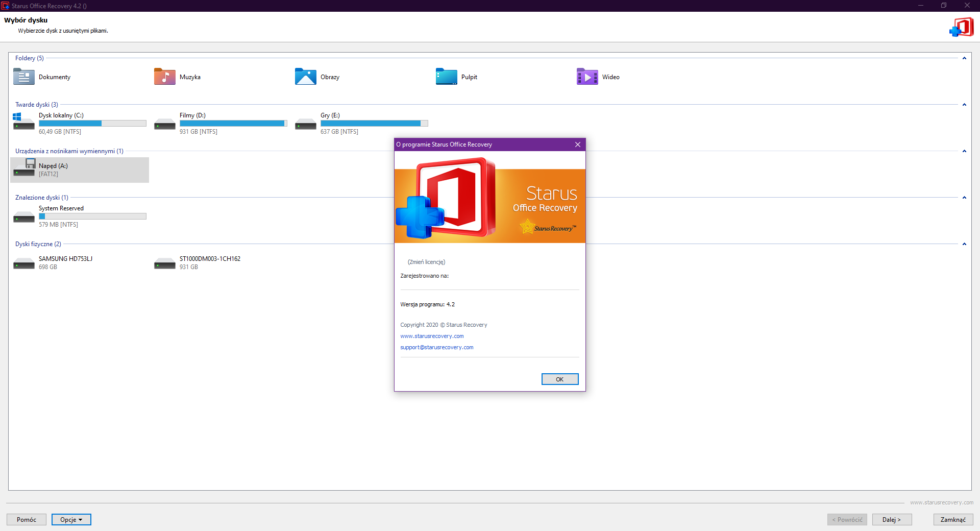This screenshot has width=980, height=531.
Task: Select the Napęd (A:) floppy drive icon
Action: click(x=24, y=168)
